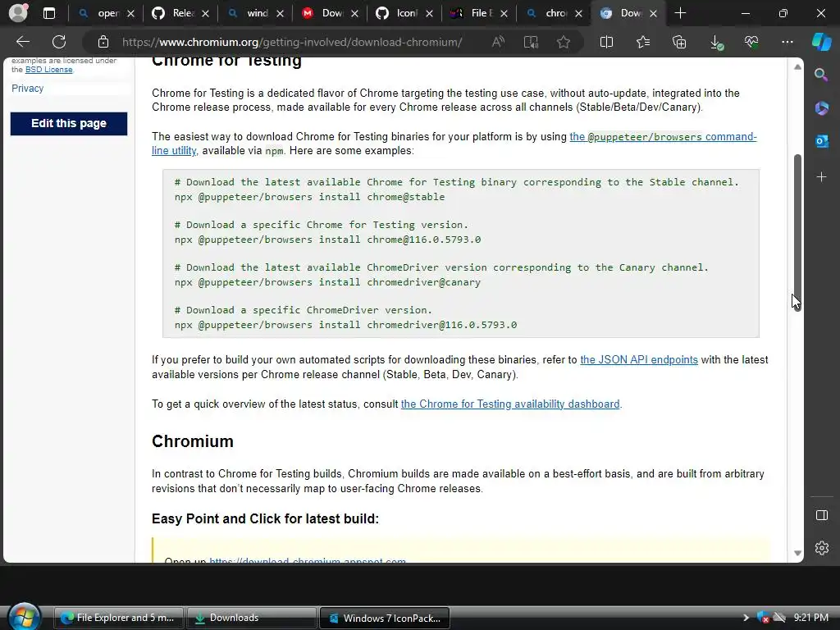The image size is (840, 630).
Task: Expand hidden system tray icons chevron
Action: 746,618
